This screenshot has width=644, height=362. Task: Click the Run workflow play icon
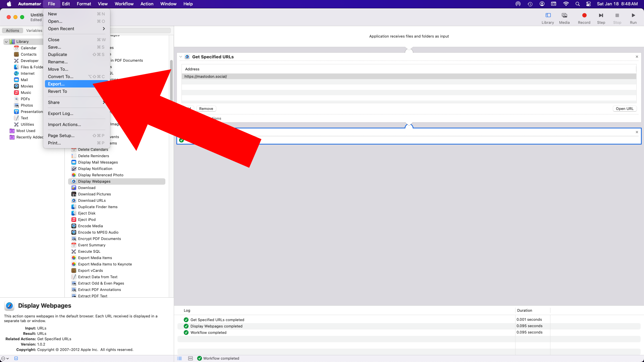coord(633,15)
